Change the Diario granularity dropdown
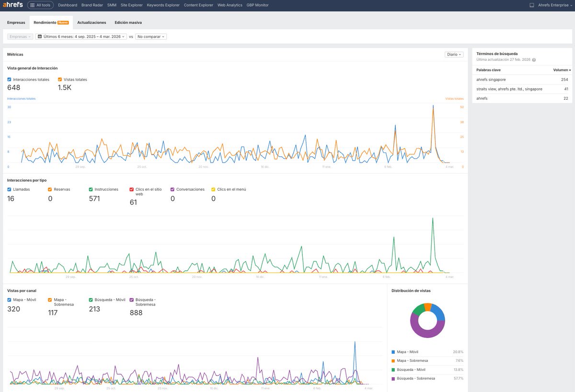The image size is (575, 392). [454, 55]
